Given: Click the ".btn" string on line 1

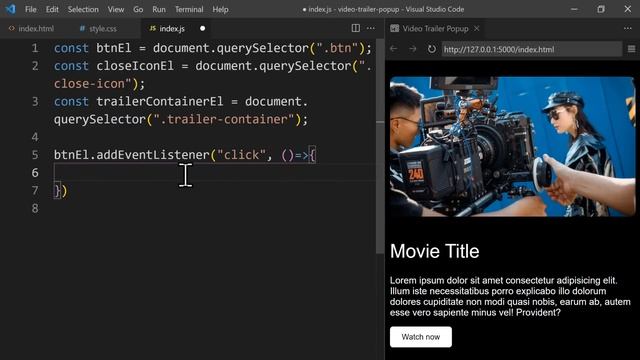Looking at the screenshot, I should click(x=337, y=48).
